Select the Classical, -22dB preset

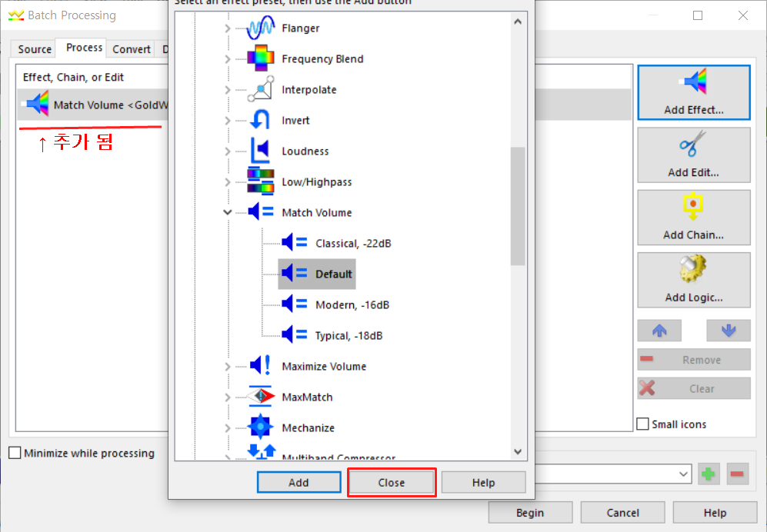click(353, 243)
